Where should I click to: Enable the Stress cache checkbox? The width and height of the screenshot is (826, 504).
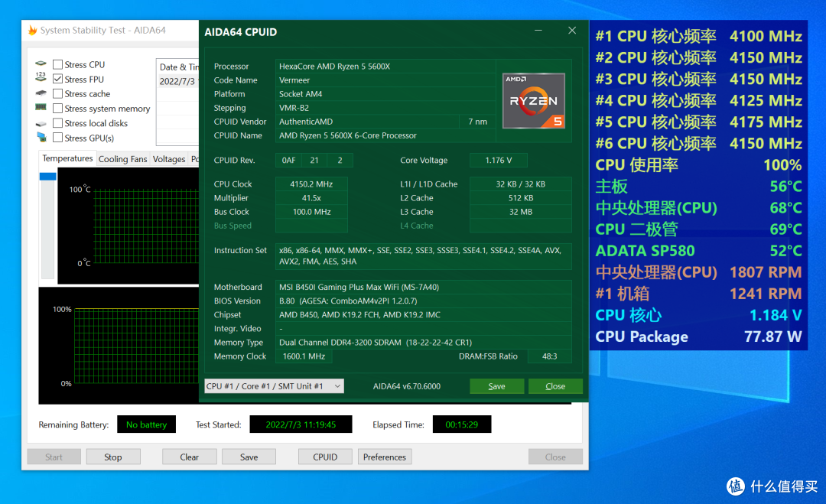[x=58, y=94]
